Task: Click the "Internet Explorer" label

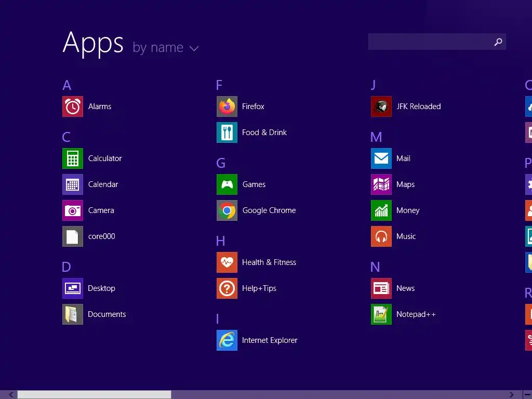Action: coord(270,340)
